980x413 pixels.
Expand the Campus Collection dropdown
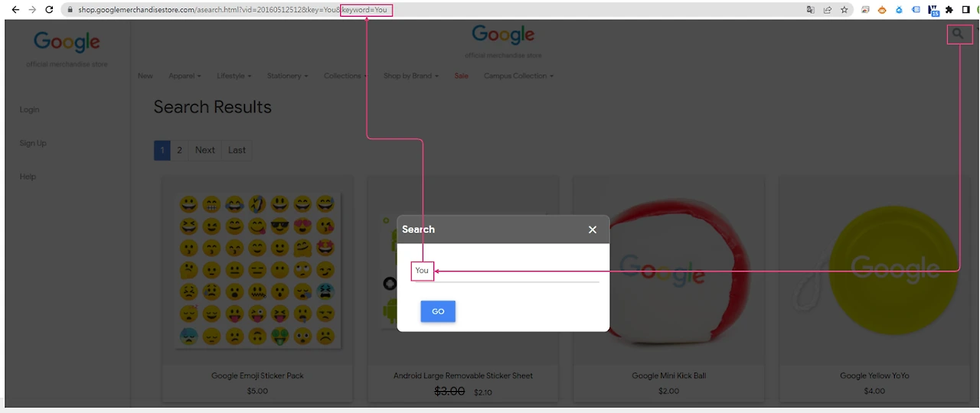tap(518, 76)
